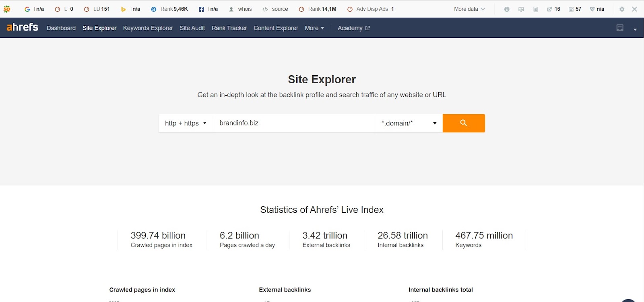
Task: Click the SEMrush Rank 14,1M metric
Action: 318,9
